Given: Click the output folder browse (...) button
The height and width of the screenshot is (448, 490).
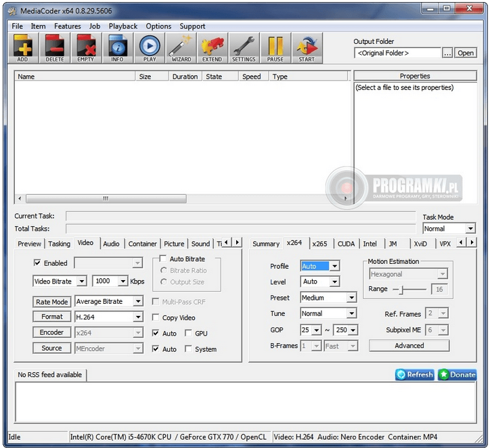Looking at the screenshot, I should (447, 53).
